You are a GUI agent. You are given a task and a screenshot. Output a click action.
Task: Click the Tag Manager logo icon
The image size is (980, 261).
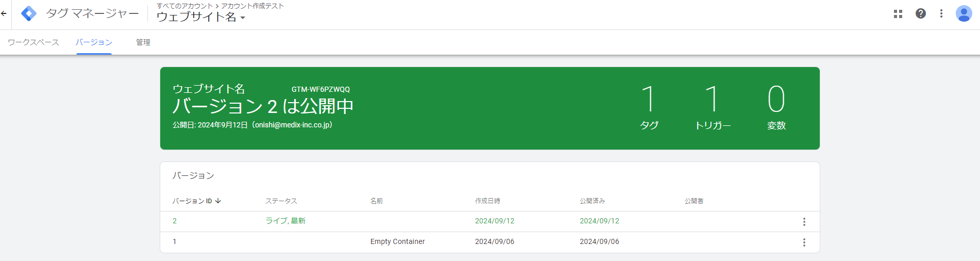coord(29,14)
